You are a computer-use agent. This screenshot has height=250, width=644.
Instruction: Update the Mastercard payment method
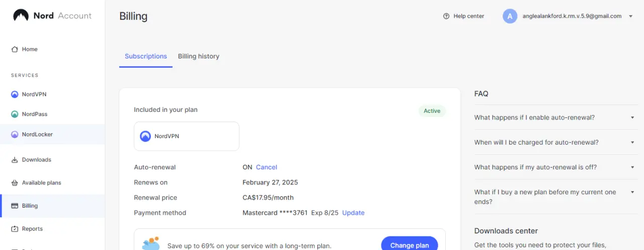click(x=353, y=213)
